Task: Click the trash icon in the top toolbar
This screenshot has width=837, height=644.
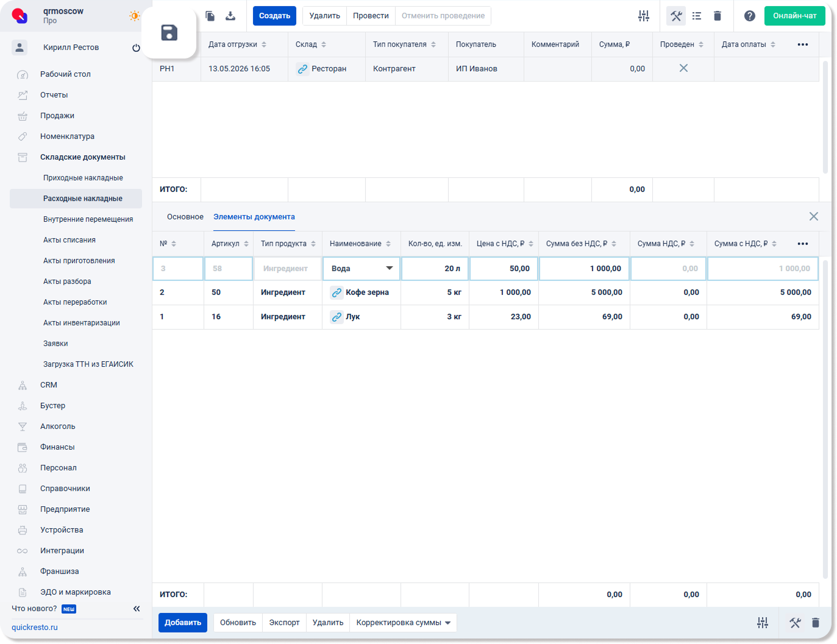Action: pyautogui.click(x=718, y=16)
